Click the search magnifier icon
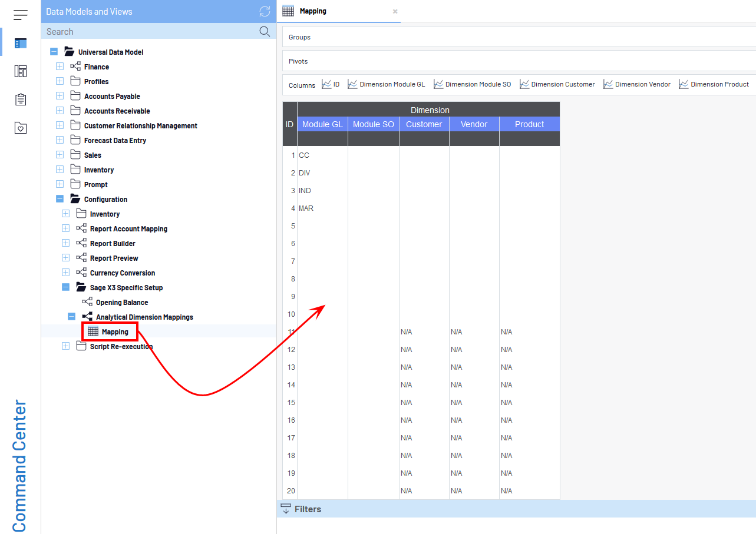Image resolution: width=756 pixels, height=534 pixels. [x=265, y=32]
